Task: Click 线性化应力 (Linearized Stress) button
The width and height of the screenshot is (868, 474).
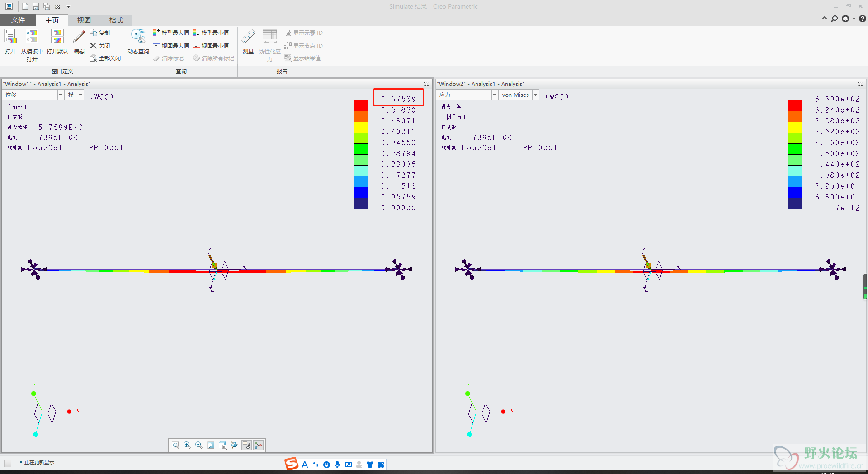Action: tap(269, 45)
